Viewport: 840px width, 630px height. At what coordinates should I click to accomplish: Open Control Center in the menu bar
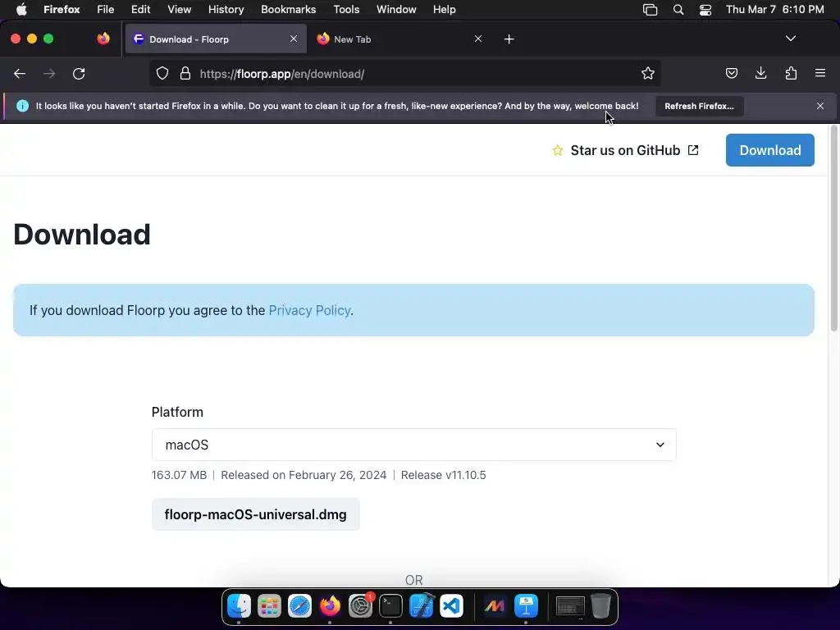coord(705,10)
